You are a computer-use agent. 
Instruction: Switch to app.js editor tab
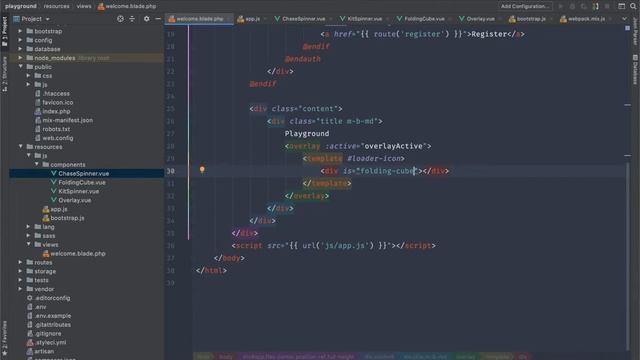pos(251,19)
